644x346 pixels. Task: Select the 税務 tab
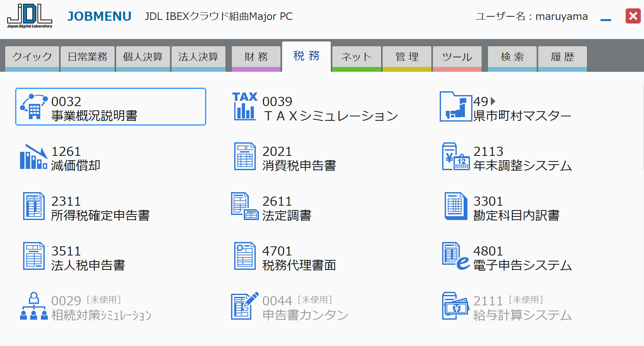click(x=306, y=56)
